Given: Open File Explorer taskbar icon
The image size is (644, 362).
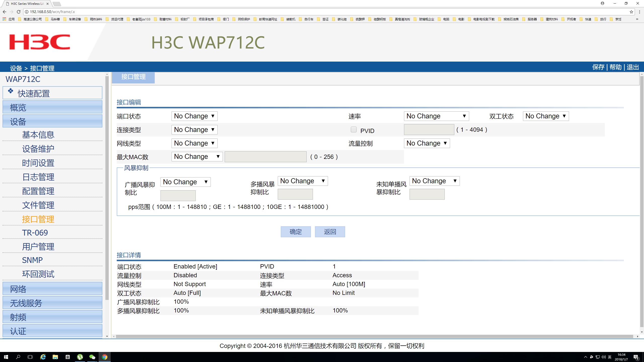Looking at the screenshot, I should coord(55,357).
